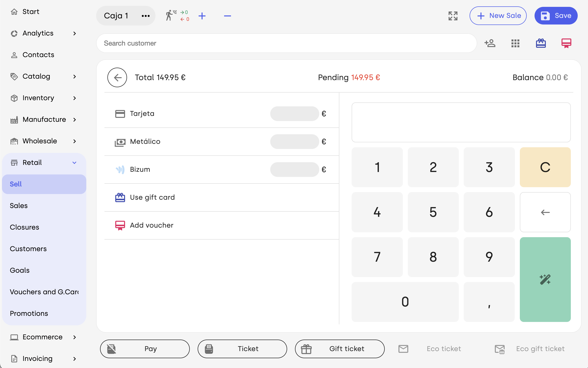This screenshot has height=368, width=588.
Task: Click the Tarjeta amount field
Action: click(294, 114)
